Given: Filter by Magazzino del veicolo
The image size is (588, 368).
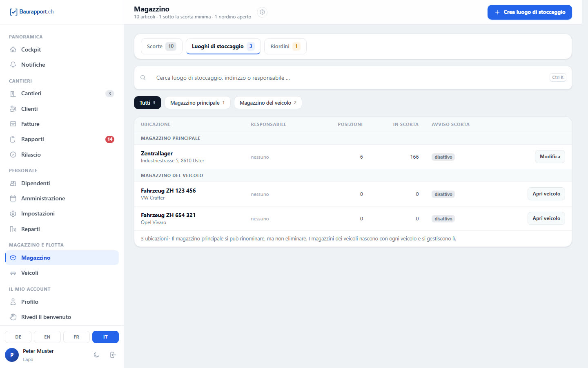Looking at the screenshot, I should click(x=268, y=103).
